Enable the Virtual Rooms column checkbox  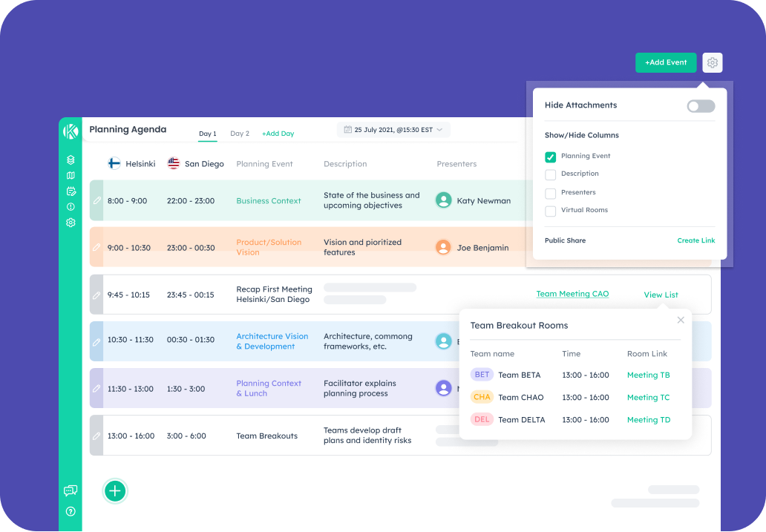coord(550,211)
